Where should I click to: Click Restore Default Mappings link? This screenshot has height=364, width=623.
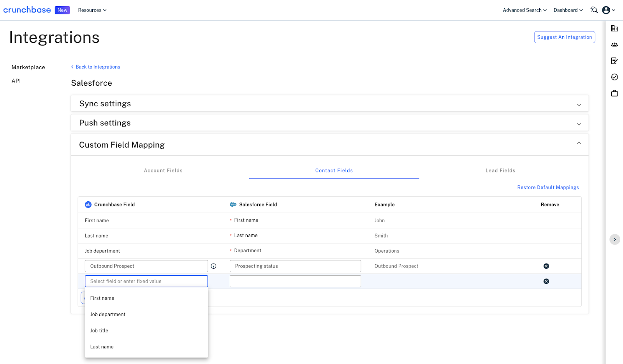[548, 188]
